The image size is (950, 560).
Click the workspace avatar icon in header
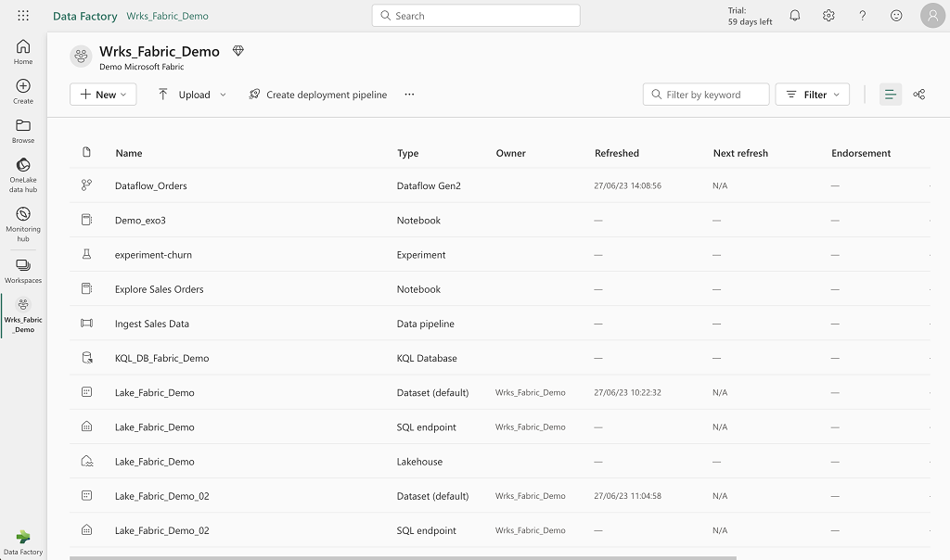tap(82, 57)
